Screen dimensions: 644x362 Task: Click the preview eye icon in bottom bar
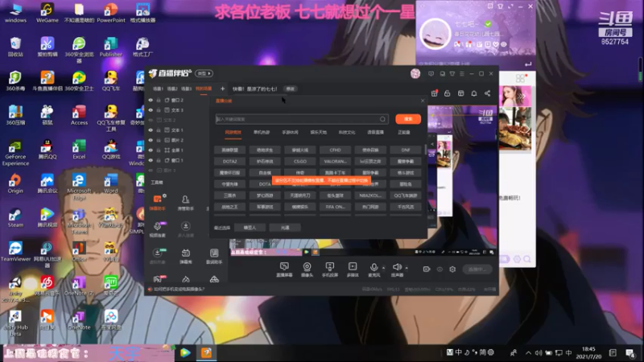(x=440, y=269)
